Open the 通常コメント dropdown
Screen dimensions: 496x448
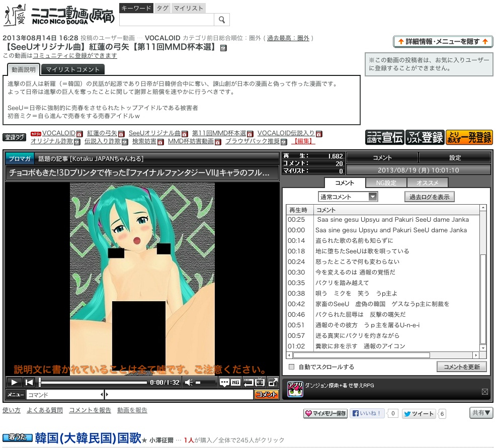tap(348, 197)
